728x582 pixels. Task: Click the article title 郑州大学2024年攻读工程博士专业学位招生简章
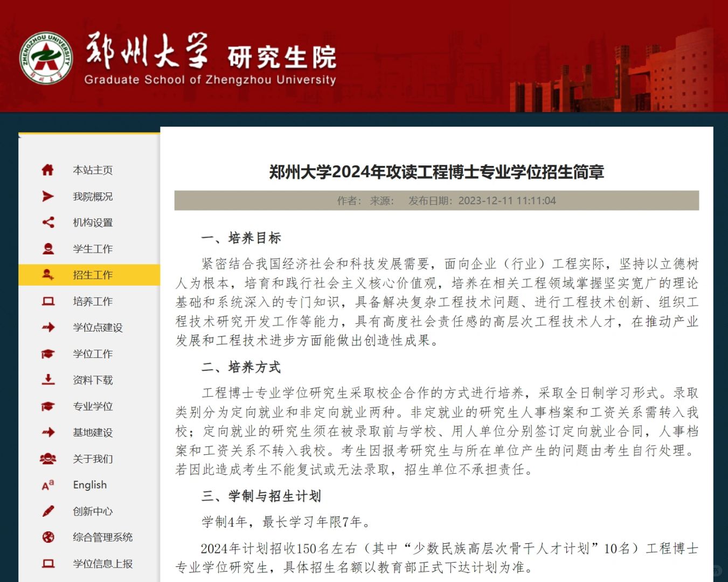[436, 172]
